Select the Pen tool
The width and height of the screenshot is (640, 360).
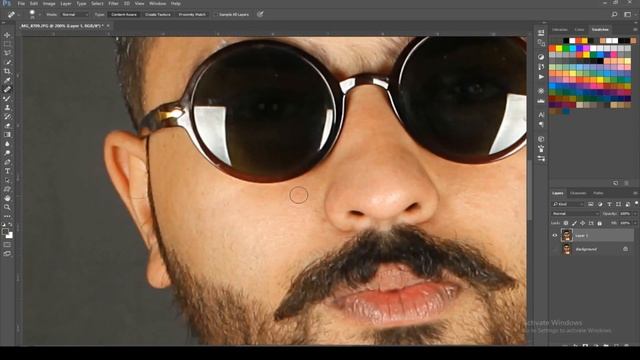pyautogui.click(x=7, y=162)
